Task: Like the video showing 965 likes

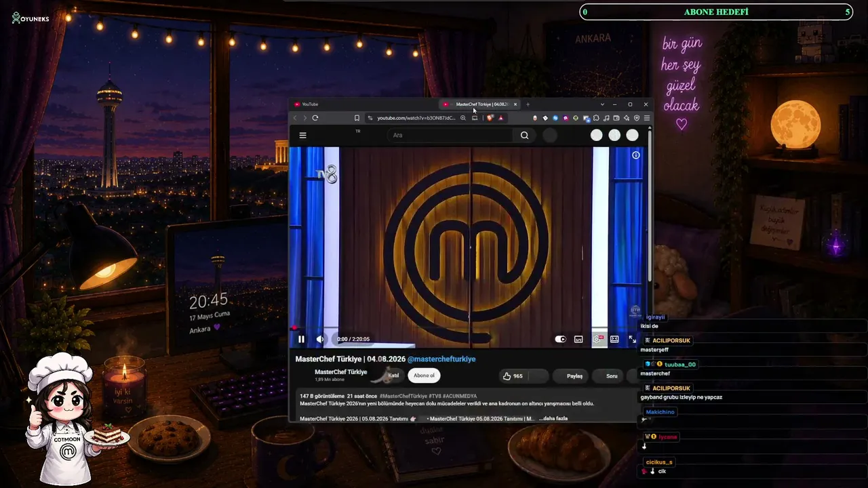Action: point(513,375)
